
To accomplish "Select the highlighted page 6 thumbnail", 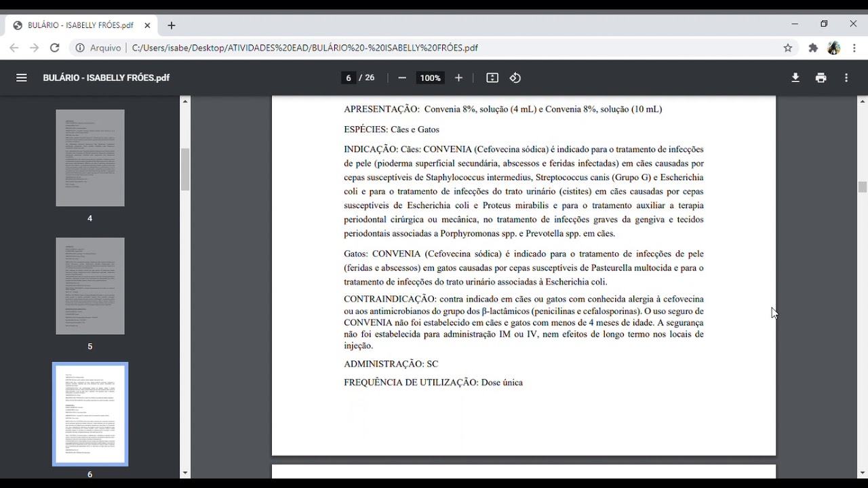I will [x=90, y=414].
